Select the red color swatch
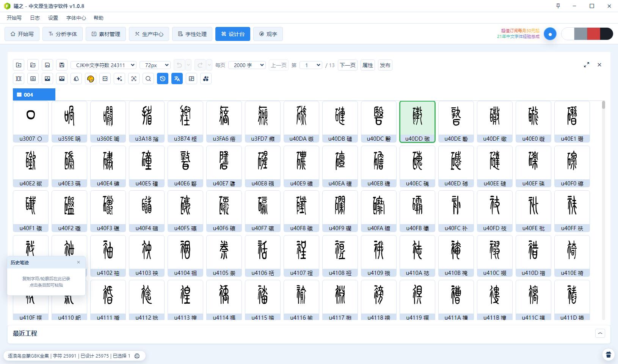Screen dimensions: 618x364 click(594, 34)
